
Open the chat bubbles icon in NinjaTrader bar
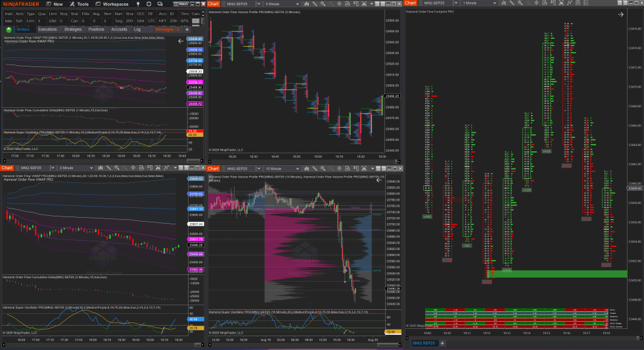(x=160, y=4)
